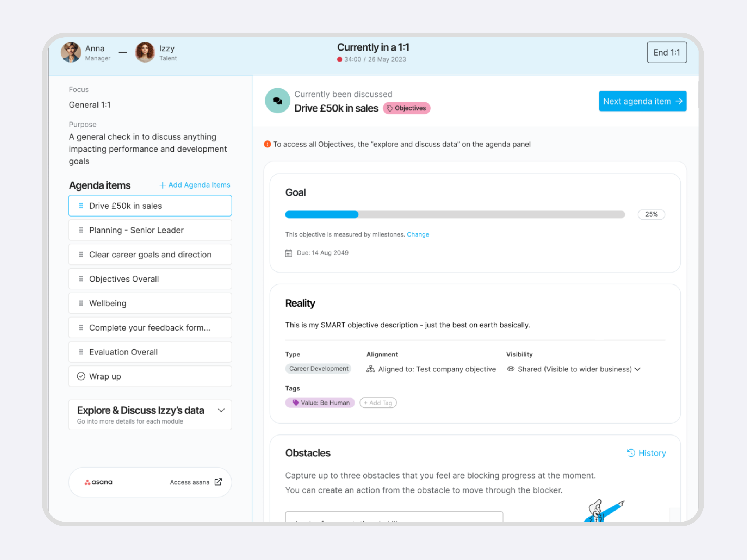The width and height of the screenshot is (747, 560).
Task: Open the Evaluation Overall agenda item
Action: pyautogui.click(x=150, y=352)
